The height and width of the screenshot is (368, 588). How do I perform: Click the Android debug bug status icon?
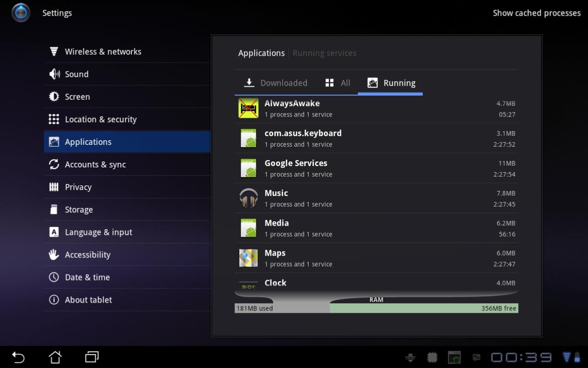pos(410,357)
